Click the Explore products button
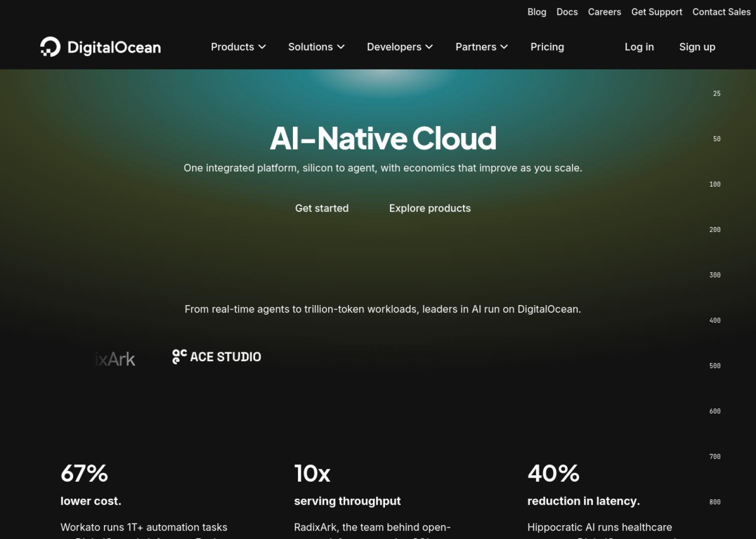Viewport: 756px width, 539px height. tap(430, 208)
